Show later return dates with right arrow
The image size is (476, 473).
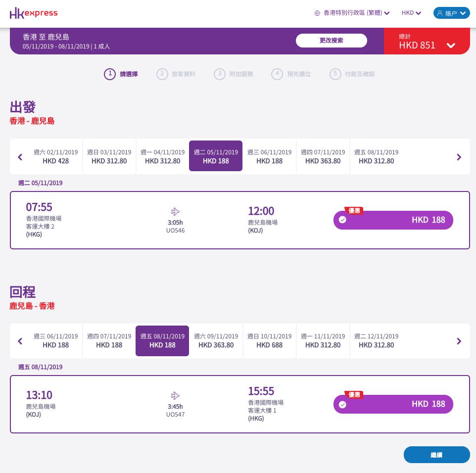click(459, 341)
